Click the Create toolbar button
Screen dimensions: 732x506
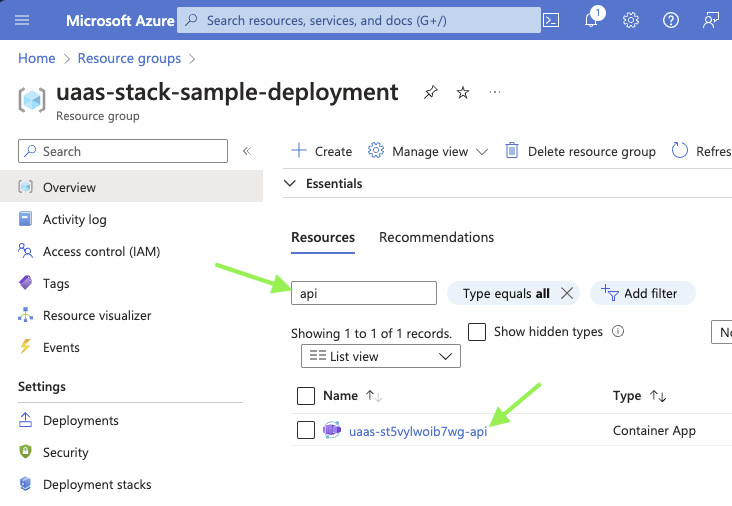pos(322,151)
